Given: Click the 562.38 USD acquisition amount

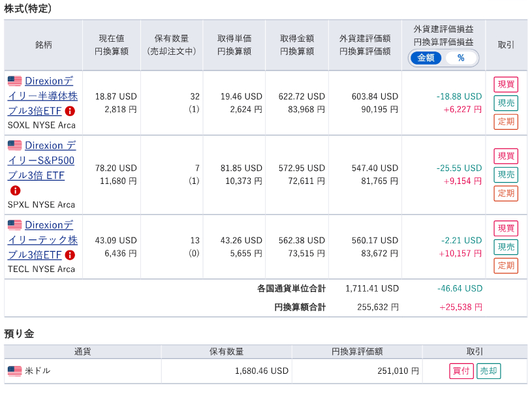Looking at the screenshot, I should [302, 241].
